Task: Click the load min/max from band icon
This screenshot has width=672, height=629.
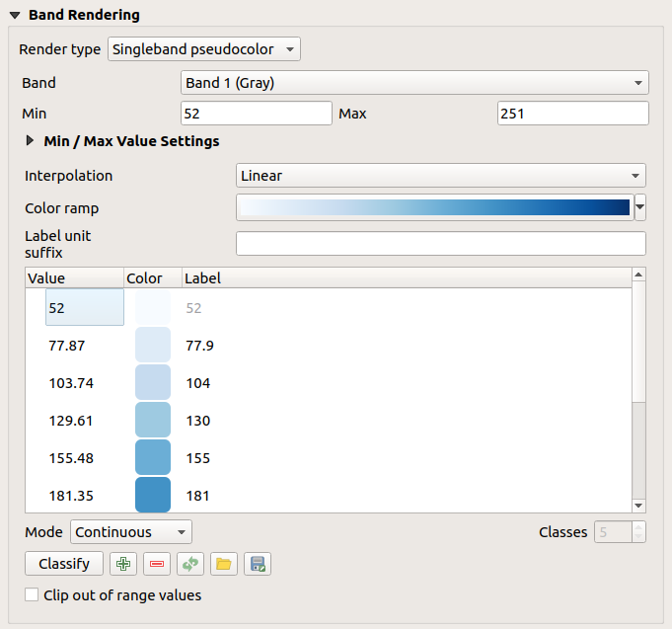Action: (x=189, y=564)
